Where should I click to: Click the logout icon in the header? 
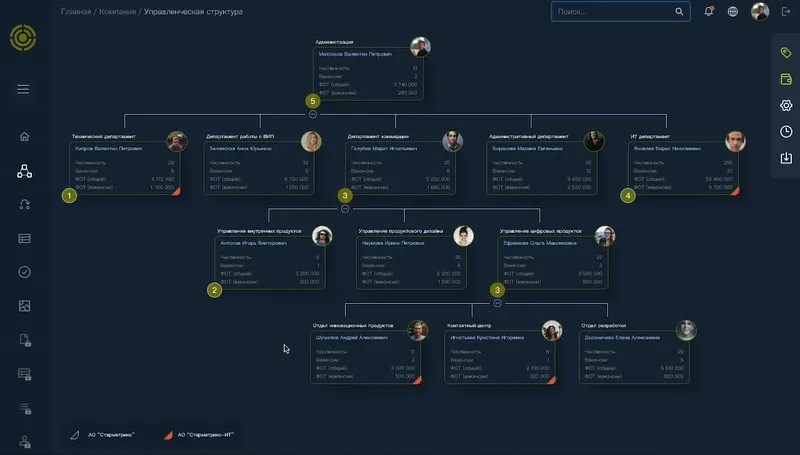(x=785, y=12)
